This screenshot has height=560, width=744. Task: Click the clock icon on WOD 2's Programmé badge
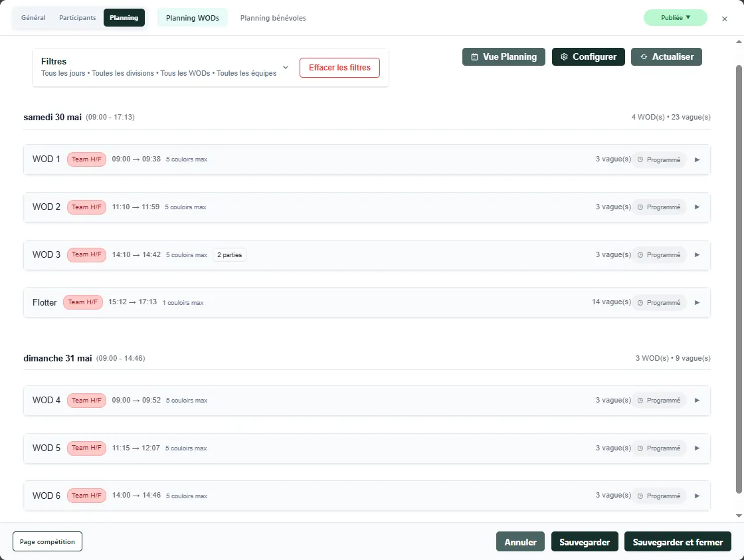(x=640, y=207)
